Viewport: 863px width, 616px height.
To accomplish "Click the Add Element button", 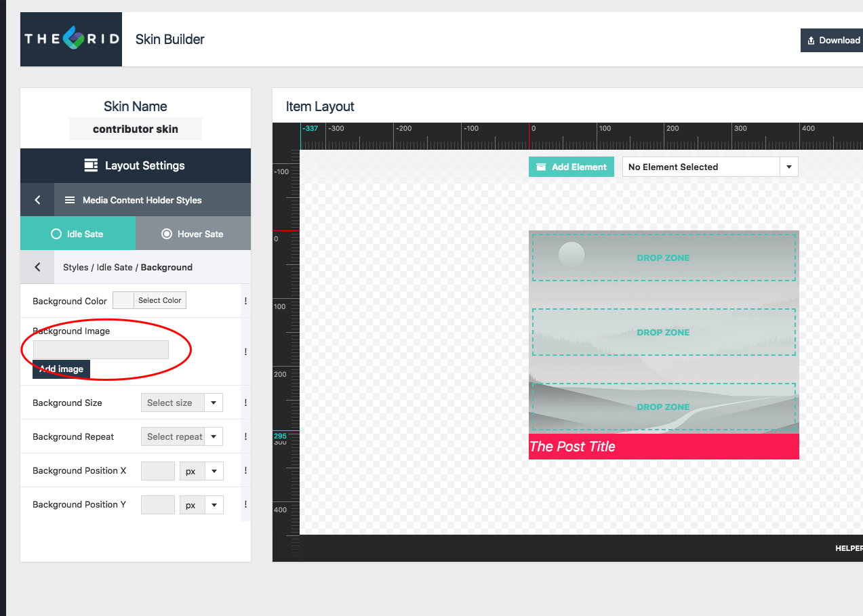I will [571, 167].
